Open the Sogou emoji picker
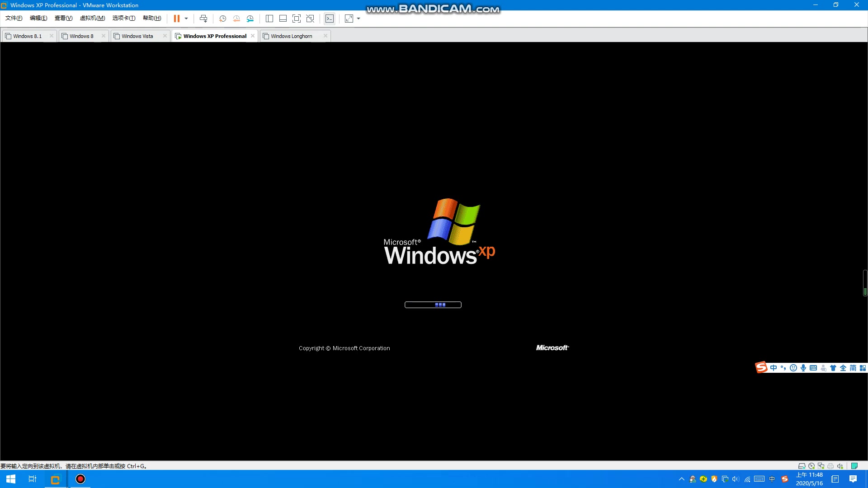 point(793,368)
